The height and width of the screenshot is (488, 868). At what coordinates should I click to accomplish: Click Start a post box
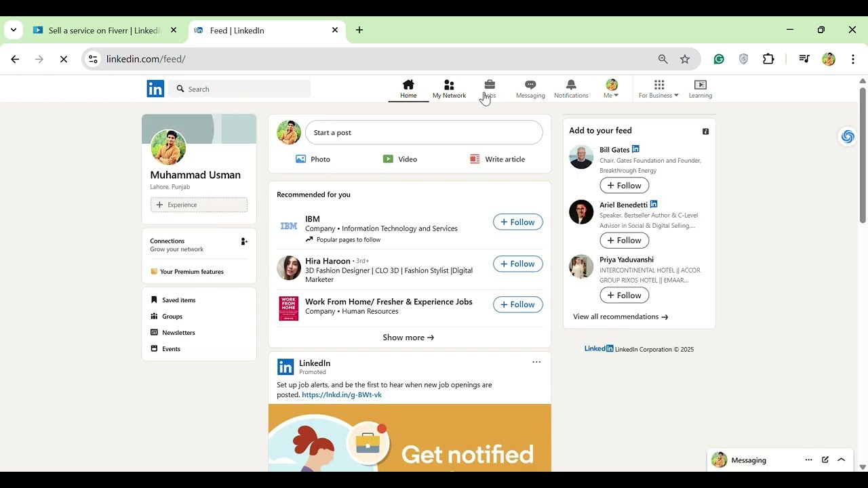(424, 133)
